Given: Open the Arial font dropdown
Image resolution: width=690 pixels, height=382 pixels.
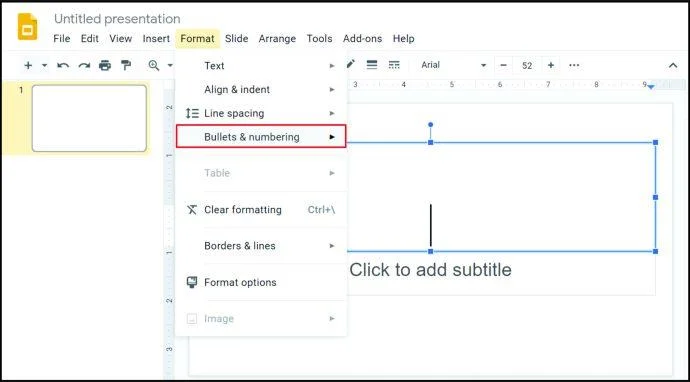Looking at the screenshot, I should point(453,65).
